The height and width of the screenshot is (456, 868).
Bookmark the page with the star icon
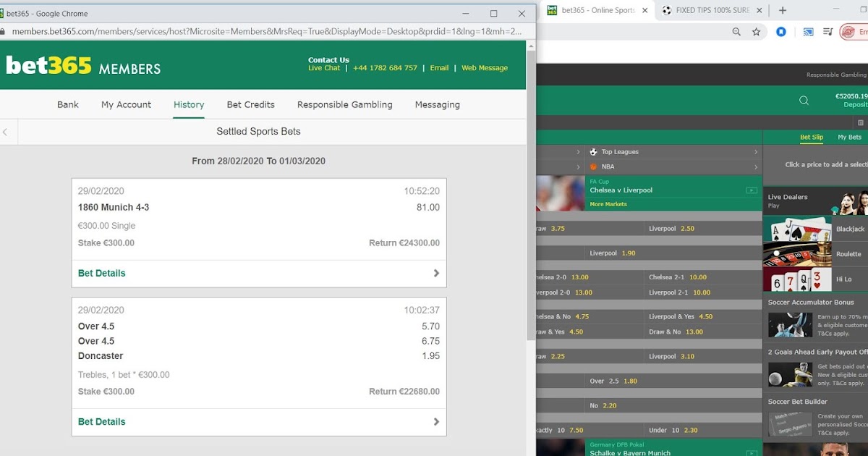coord(757,32)
